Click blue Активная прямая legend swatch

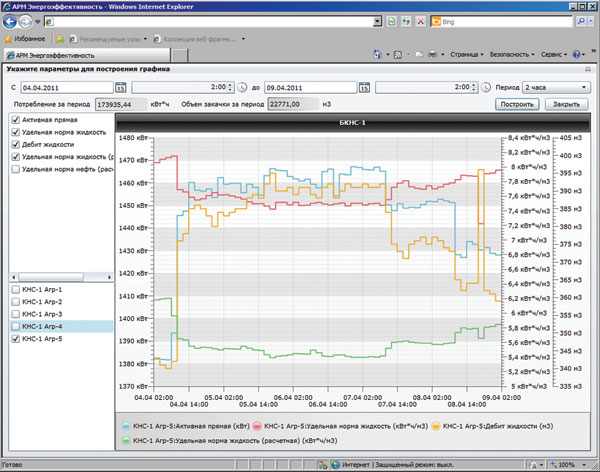(126, 426)
